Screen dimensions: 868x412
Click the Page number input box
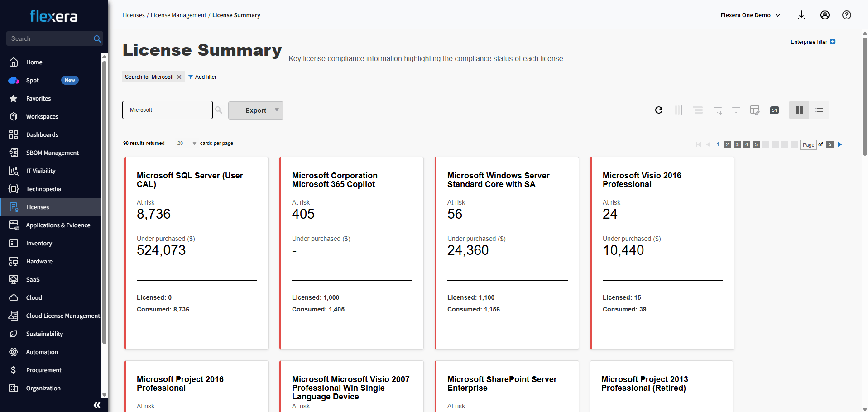pos(808,145)
